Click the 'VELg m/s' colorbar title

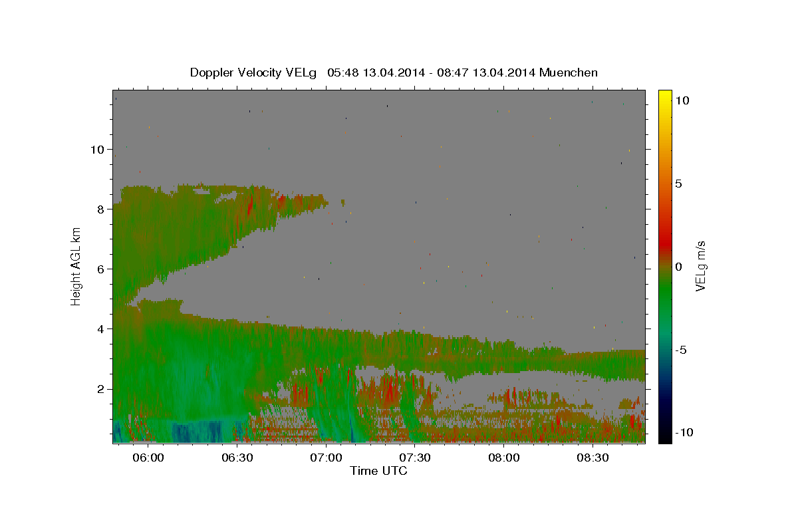[x=701, y=267]
